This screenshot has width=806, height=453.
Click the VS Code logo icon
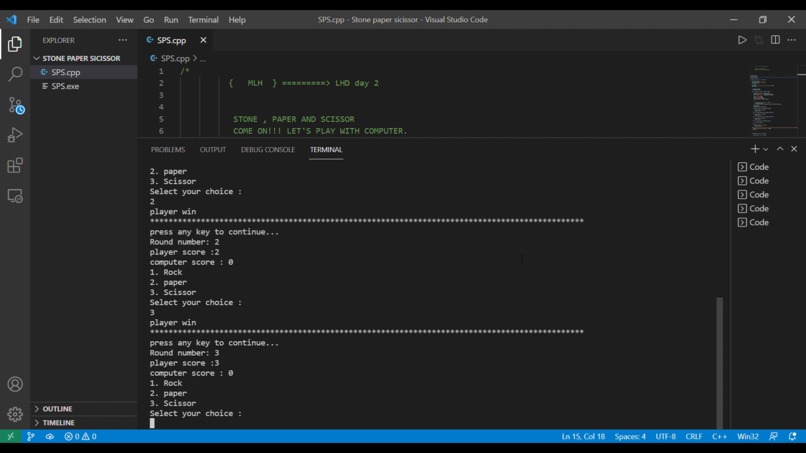(x=11, y=20)
